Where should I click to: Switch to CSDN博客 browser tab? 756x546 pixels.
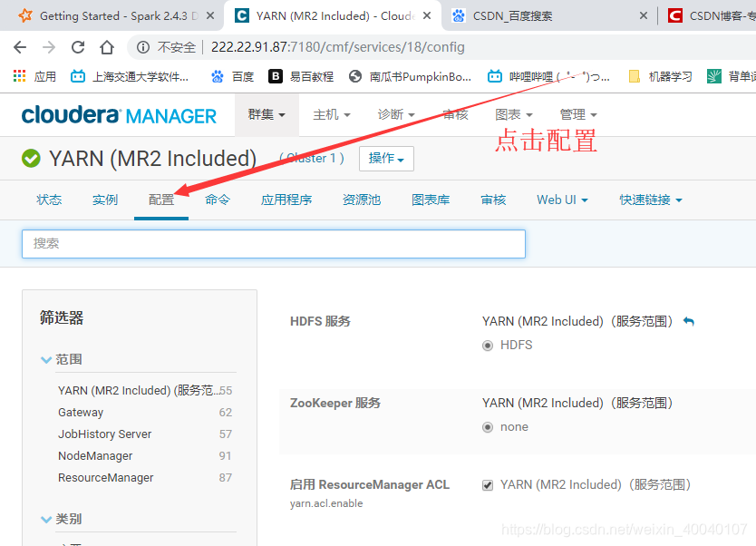[712, 16]
